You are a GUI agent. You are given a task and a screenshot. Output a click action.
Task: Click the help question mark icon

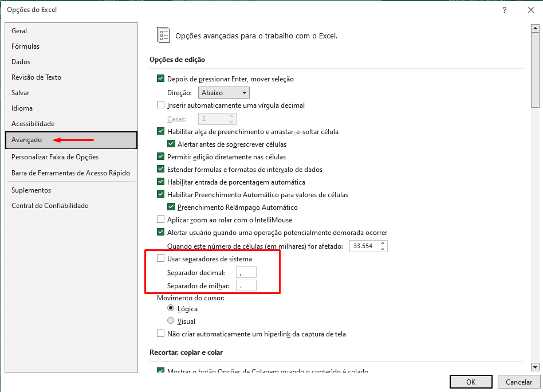[x=505, y=10]
